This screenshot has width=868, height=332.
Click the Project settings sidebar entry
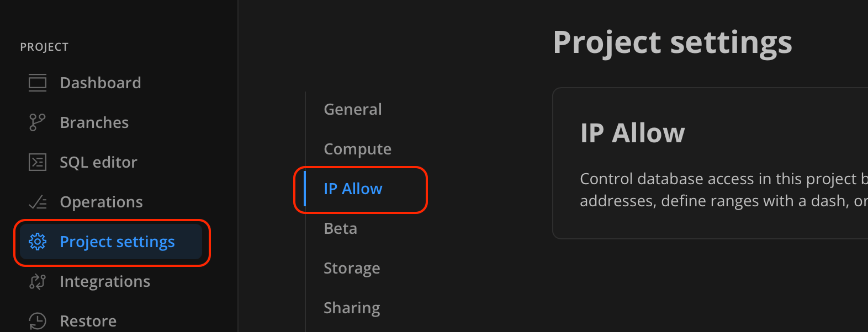[x=117, y=242]
